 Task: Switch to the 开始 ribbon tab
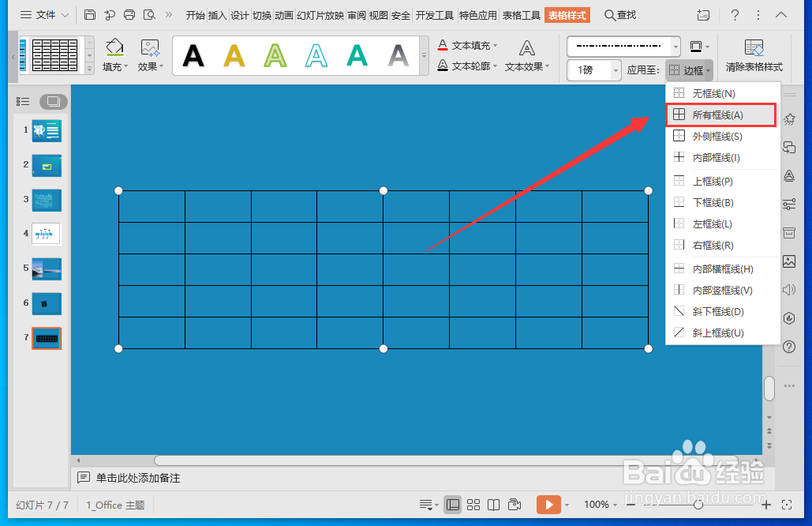pos(195,16)
